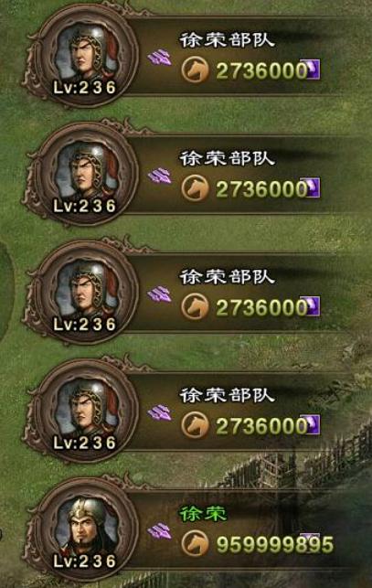
Task: Click purple arrows icon in second row
Action: pos(159,176)
